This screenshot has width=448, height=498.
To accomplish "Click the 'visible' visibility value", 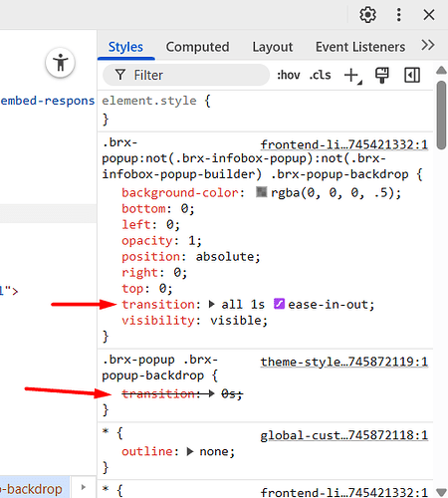I will [x=236, y=321].
